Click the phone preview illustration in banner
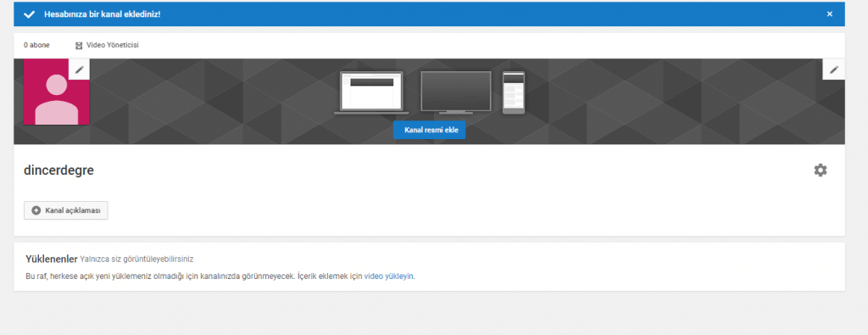The image size is (868, 335). (x=514, y=92)
